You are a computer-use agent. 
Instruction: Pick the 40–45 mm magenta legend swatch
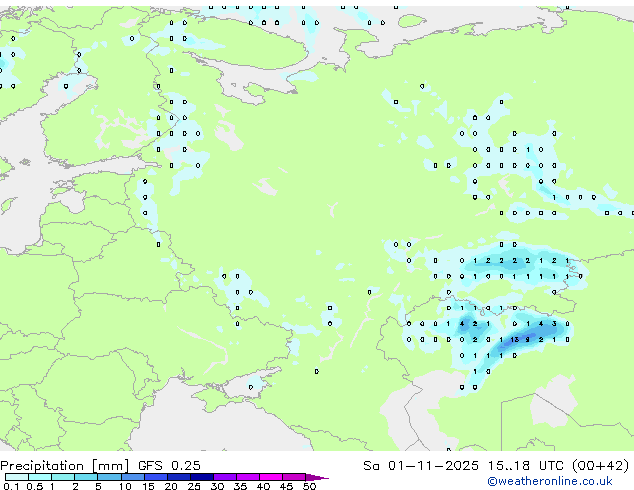pos(271,477)
